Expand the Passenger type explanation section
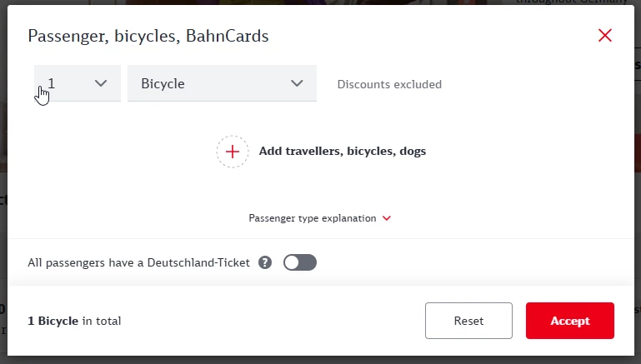This screenshot has height=364, width=641. (x=313, y=218)
